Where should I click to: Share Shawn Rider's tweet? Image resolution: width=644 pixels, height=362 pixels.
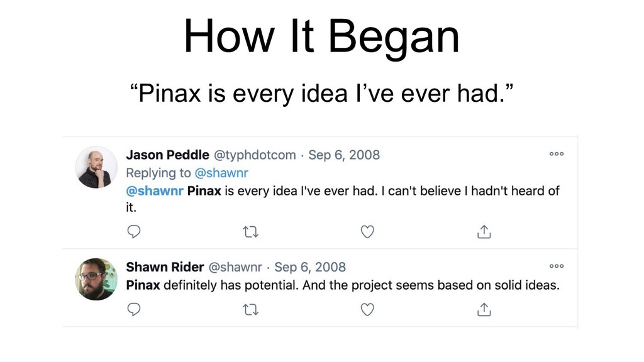click(484, 309)
